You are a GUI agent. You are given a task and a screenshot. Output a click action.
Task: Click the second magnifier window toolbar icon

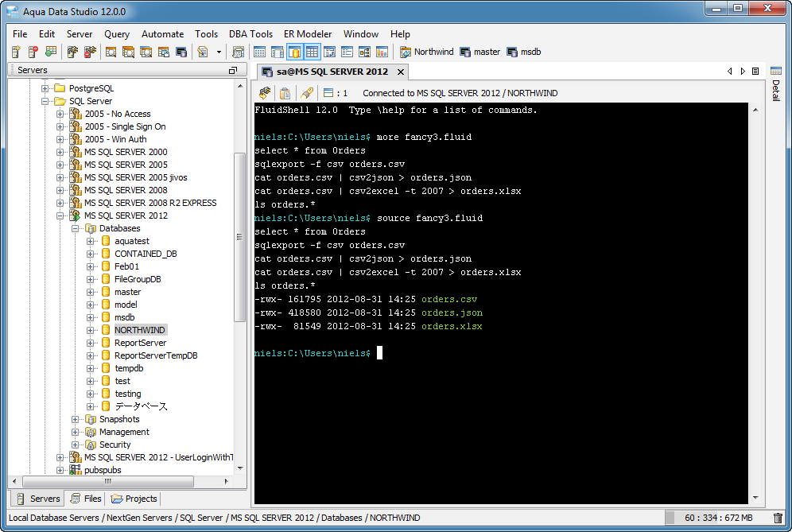pos(128,52)
